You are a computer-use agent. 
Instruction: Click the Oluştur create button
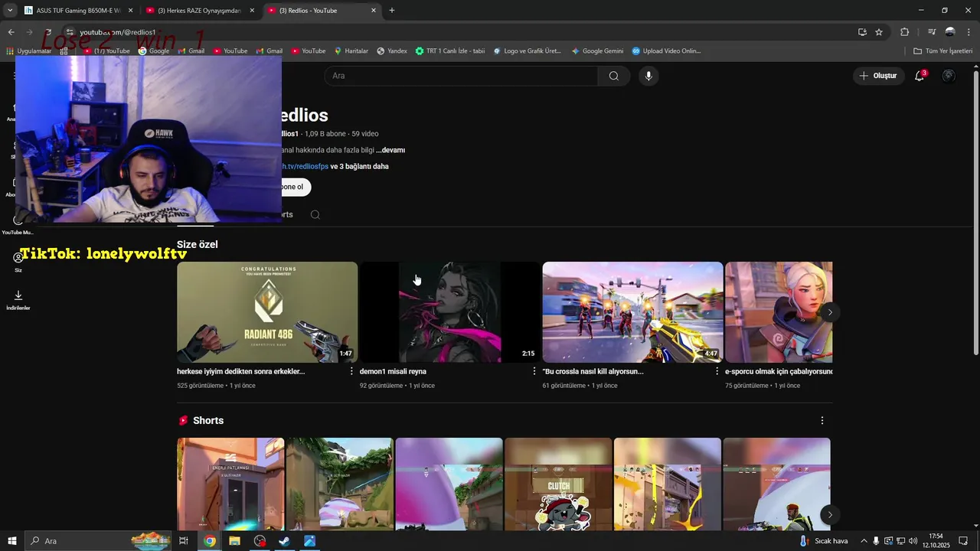coord(877,76)
